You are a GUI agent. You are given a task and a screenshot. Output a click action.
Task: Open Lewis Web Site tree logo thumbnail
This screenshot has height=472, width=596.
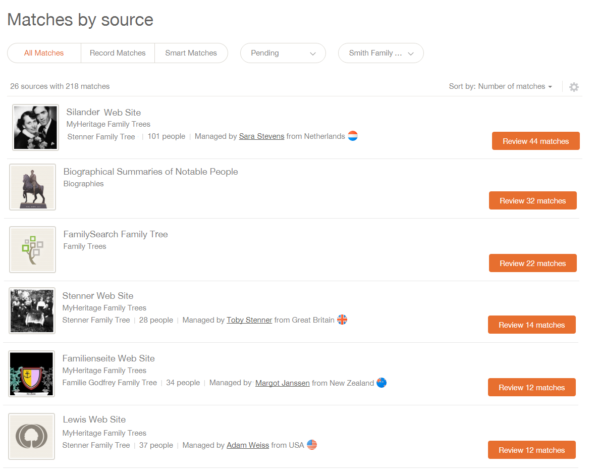click(x=32, y=436)
